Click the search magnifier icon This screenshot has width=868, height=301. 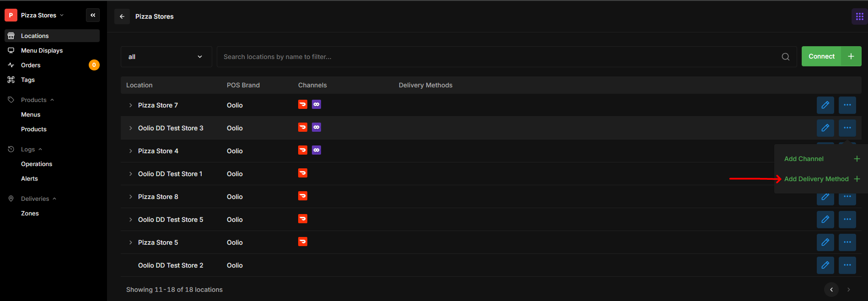coord(785,57)
